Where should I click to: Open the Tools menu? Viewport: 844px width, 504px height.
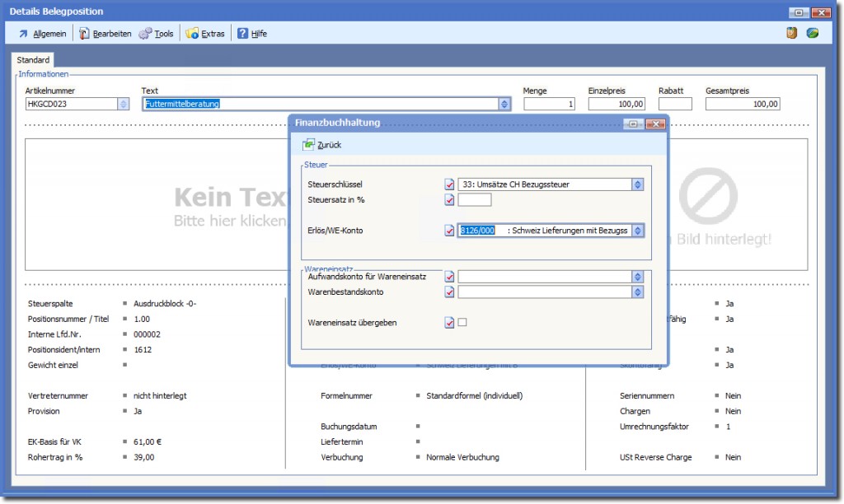pyautogui.click(x=157, y=34)
